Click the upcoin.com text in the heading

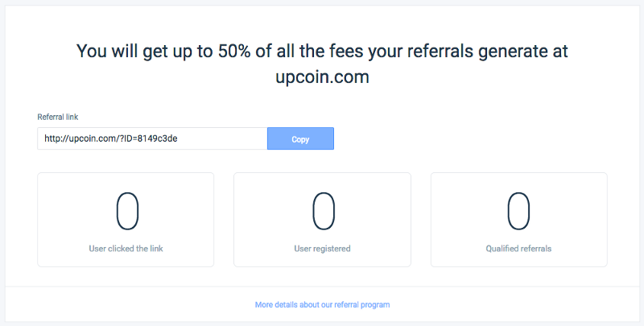click(x=322, y=76)
